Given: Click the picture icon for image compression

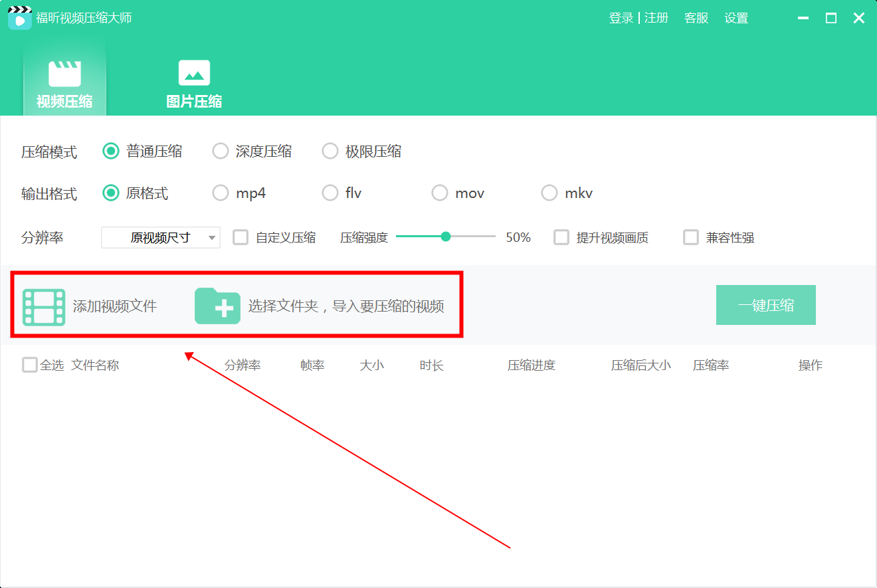Looking at the screenshot, I should pyautogui.click(x=194, y=73).
